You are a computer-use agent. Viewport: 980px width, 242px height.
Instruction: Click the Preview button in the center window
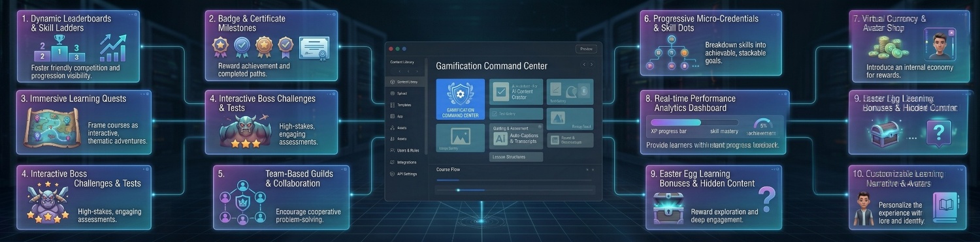point(586,49)
